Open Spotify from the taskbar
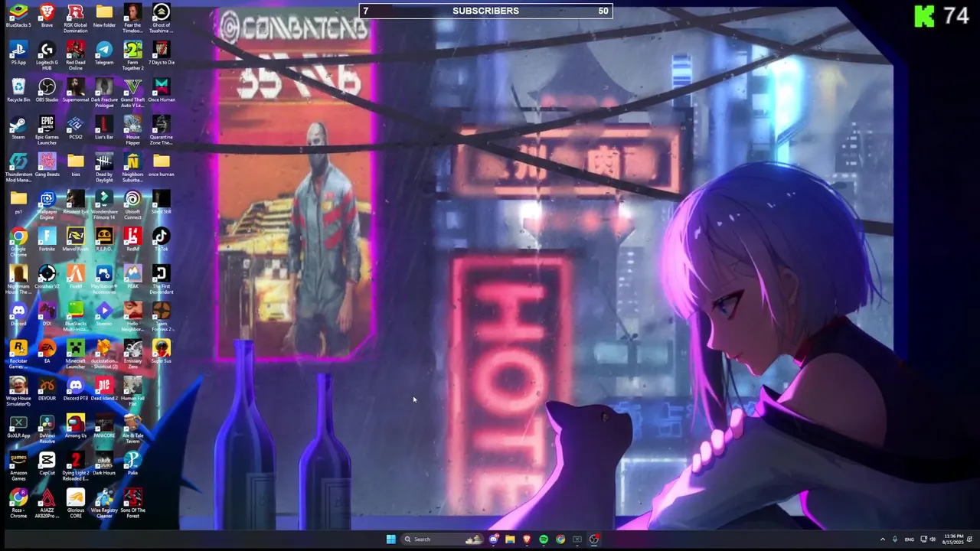Viewport: 980px width, 551px height. pyautogui.click(x=544, y=540)
